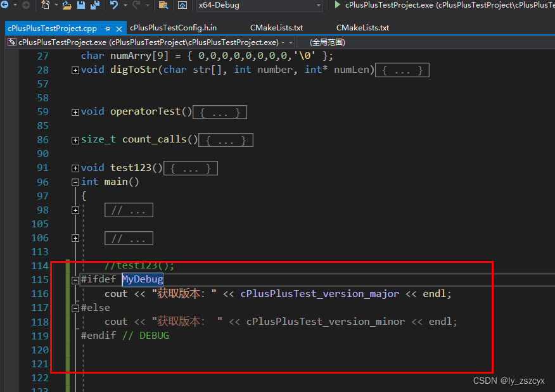
Task: Expand the digToStr function block
Action: click(75, 70)
